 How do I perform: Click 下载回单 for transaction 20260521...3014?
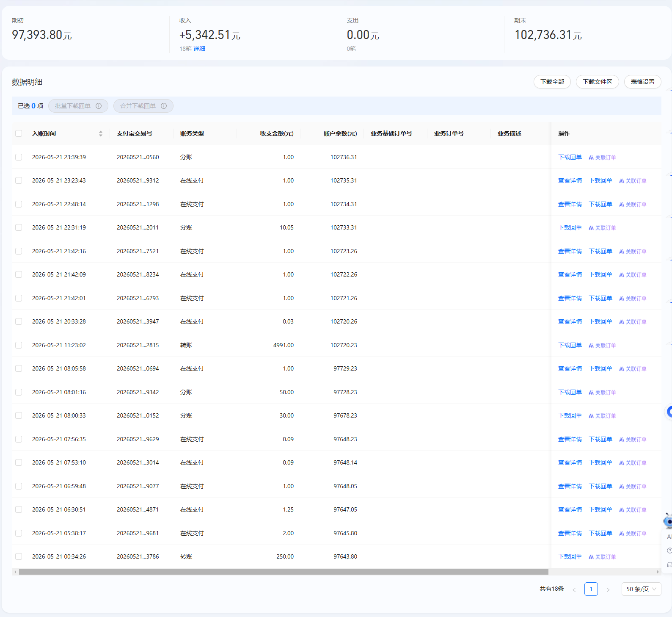click(600, 462)
